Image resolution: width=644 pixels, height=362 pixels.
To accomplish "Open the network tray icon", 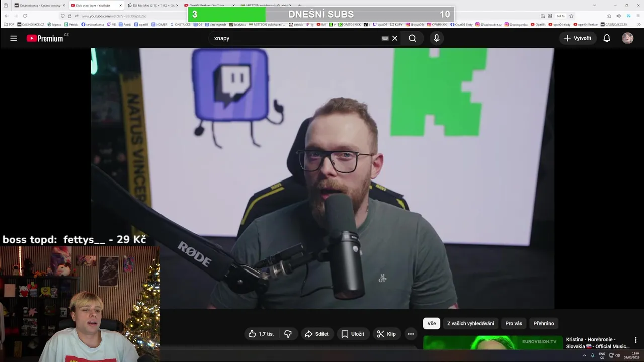I will [611, 355].
